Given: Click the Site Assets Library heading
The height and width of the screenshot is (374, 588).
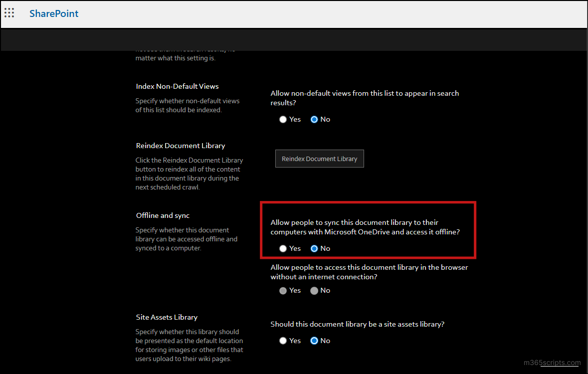Looking at the screenshot, I should [x=167, y=317].
